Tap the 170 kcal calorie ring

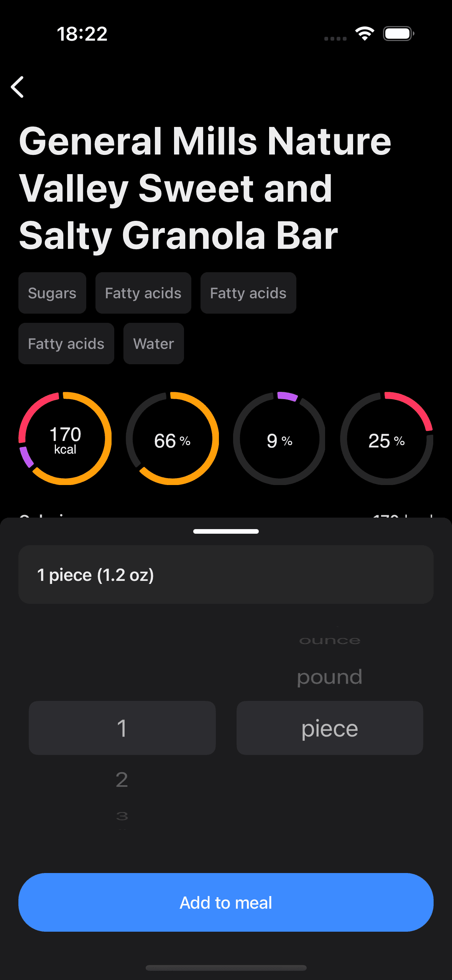[65, 439]
